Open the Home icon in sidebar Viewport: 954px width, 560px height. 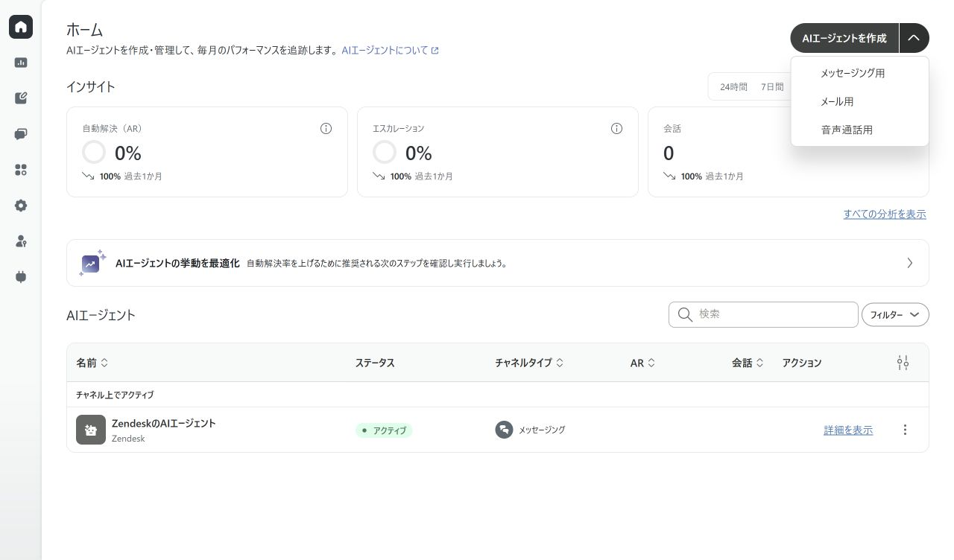(21, 27)
